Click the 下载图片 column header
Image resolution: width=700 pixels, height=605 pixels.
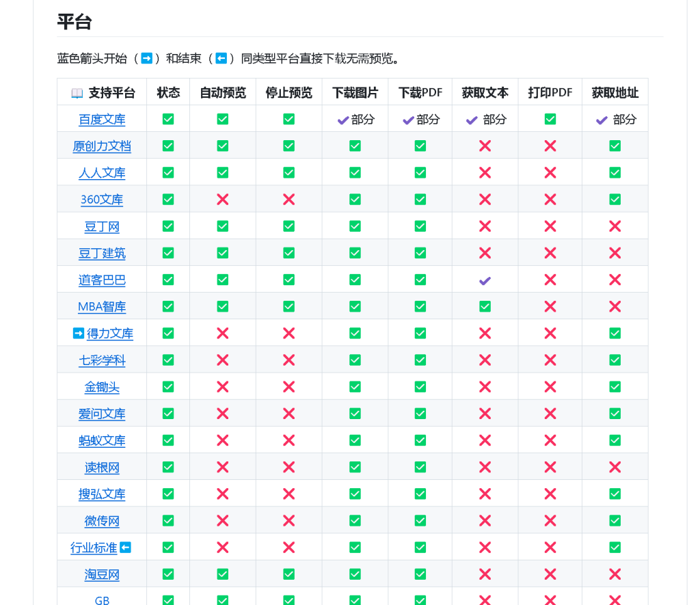(355, 92)
